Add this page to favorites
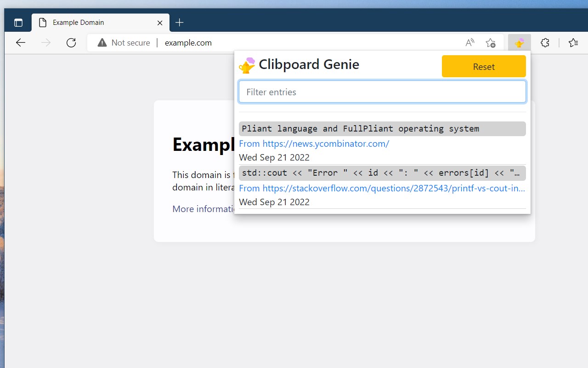 coord(491,43)
